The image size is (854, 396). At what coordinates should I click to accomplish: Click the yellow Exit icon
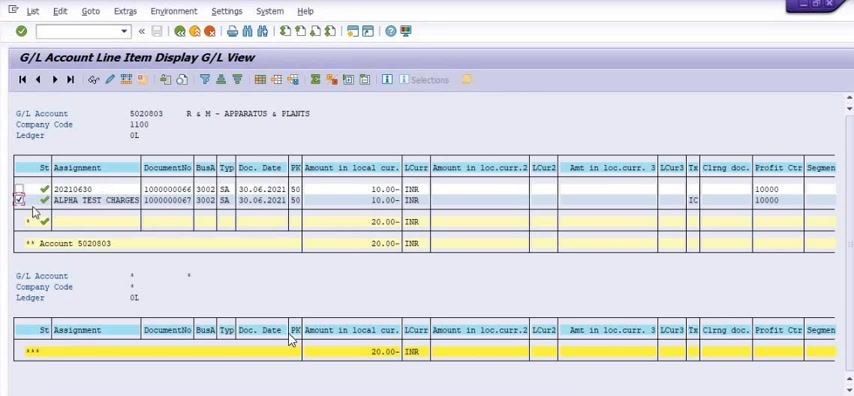pos(194,32)
